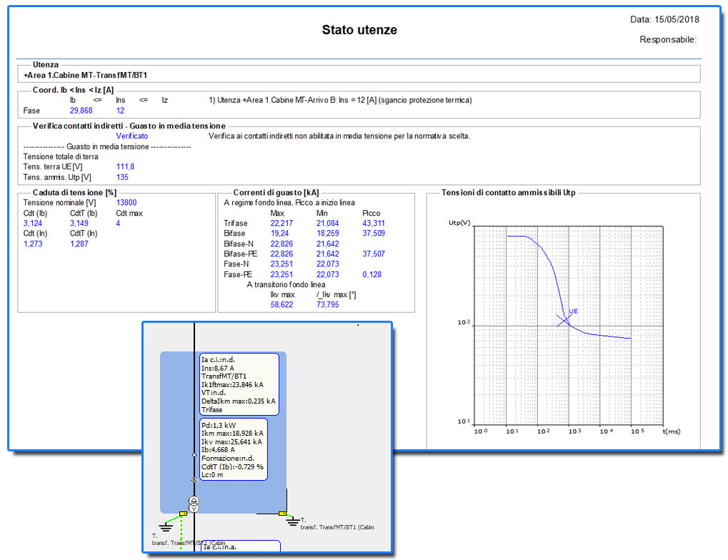
Task: Select the TransfMT/BT1 data label box
Action: (x=239, y=384)
